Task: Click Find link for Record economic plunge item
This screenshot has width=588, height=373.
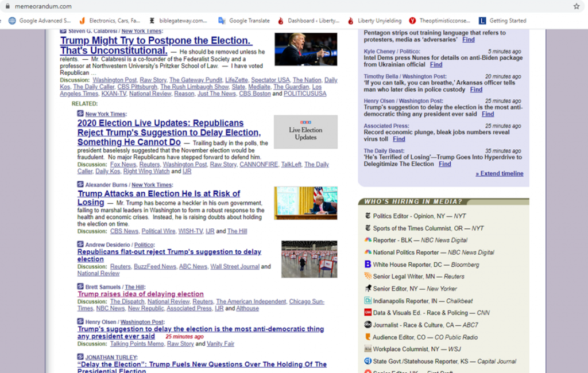Action: click(399, 139)
